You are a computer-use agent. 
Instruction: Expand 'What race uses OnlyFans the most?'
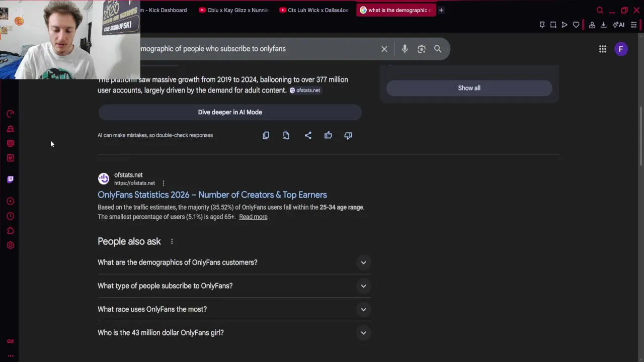pos(234,309)
